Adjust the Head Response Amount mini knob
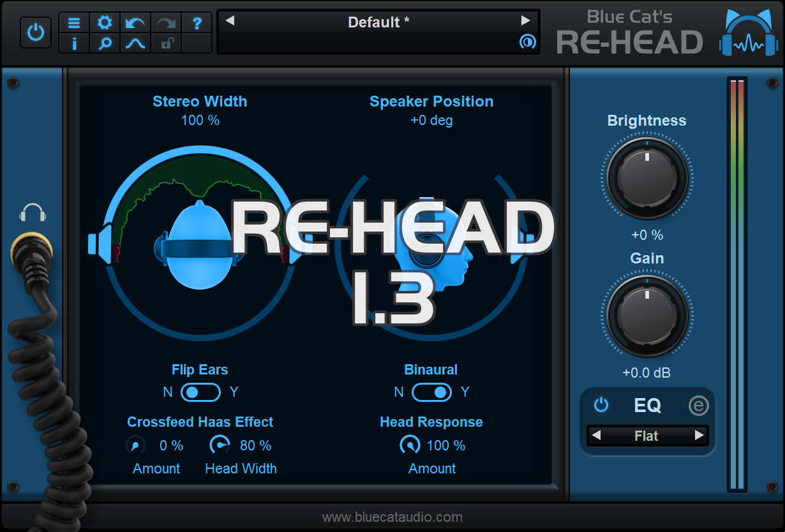This screenshot has height=532, width=785. [x=410, y=445]
